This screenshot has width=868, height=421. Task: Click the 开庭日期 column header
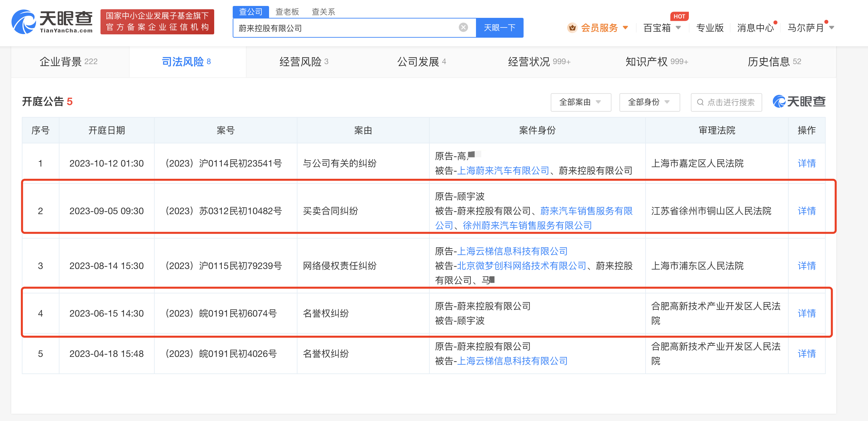[x=106, y=130]
